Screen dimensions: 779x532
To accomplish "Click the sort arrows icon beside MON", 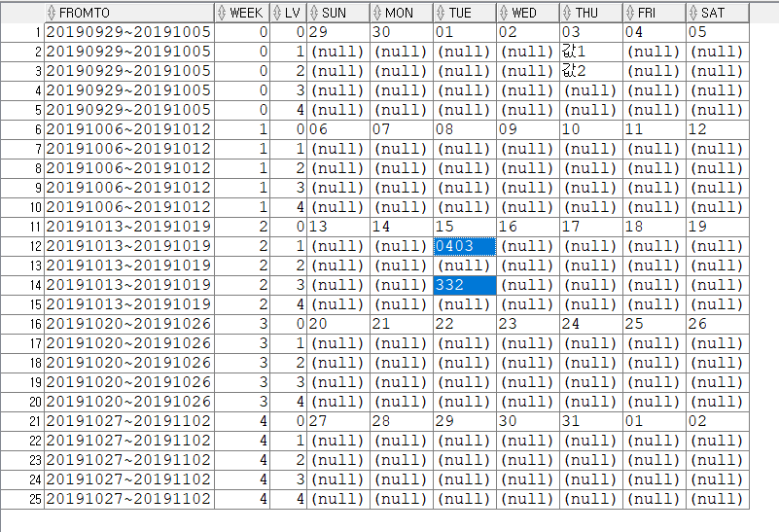I will [x=377, y=13].
